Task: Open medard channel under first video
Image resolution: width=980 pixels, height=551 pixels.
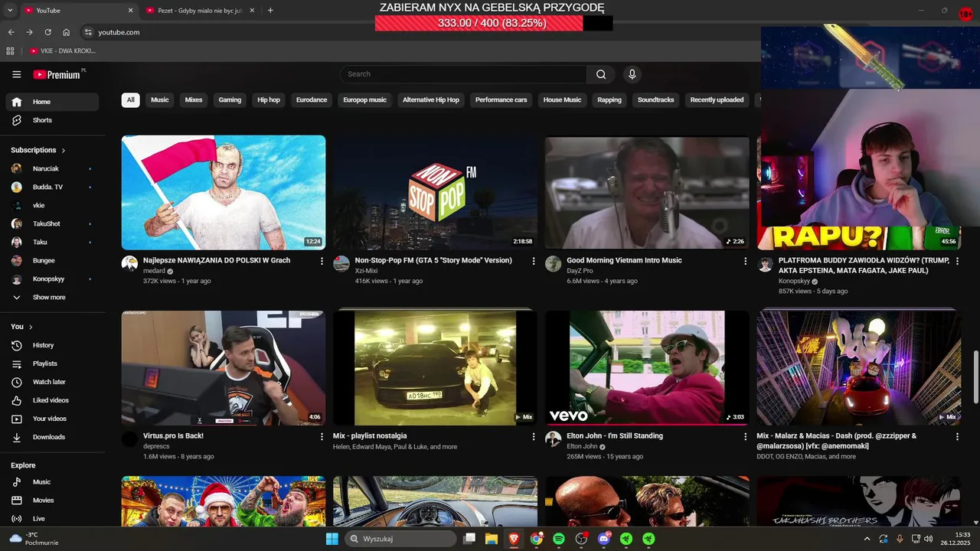Action: point(153,271)
